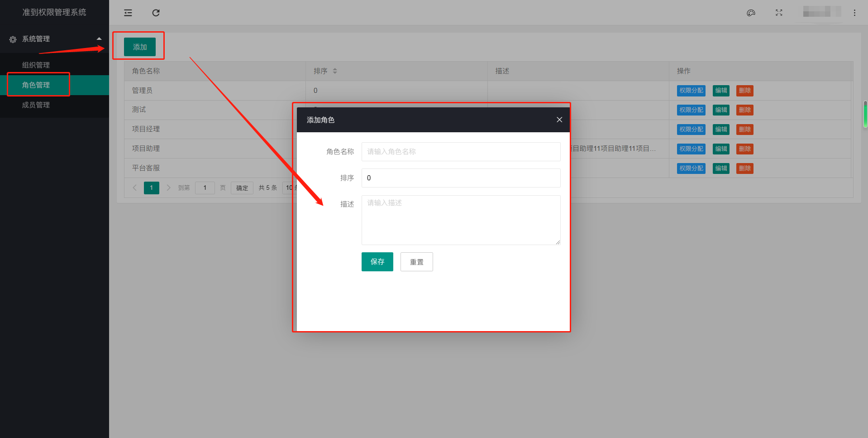Screen dimensions: 868x438
Task: Click 删除 for 平台客服 row
Action: (745, 168)
